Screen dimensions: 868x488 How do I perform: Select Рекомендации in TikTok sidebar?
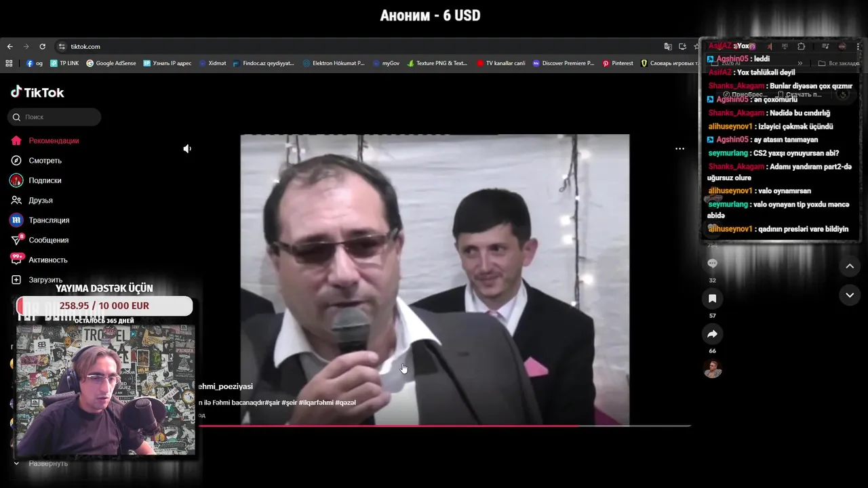pyautogui.click(x=54, y=141)
